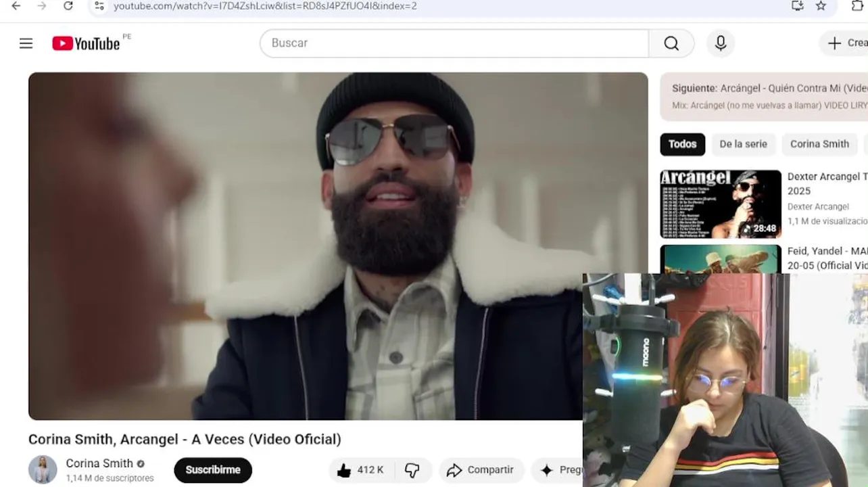Open the Corina Smith channel name
The height and width of the screenshot is (487, 868).
point(99,463)
